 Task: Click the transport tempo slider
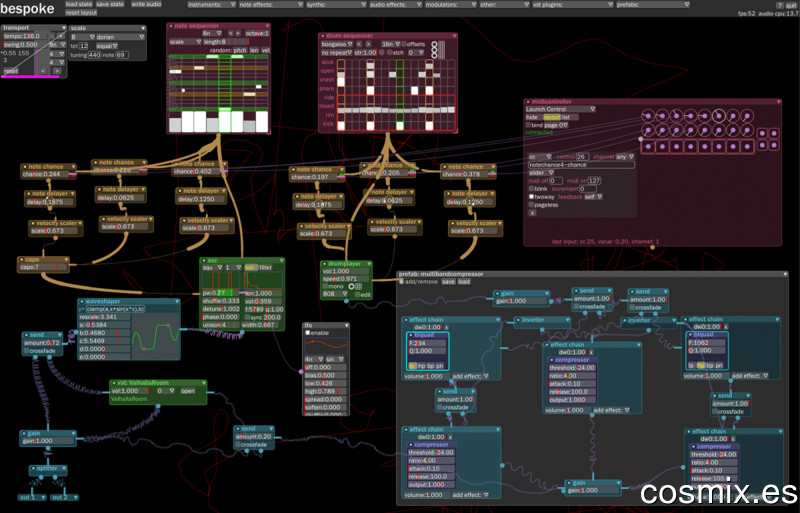point(26,37)
